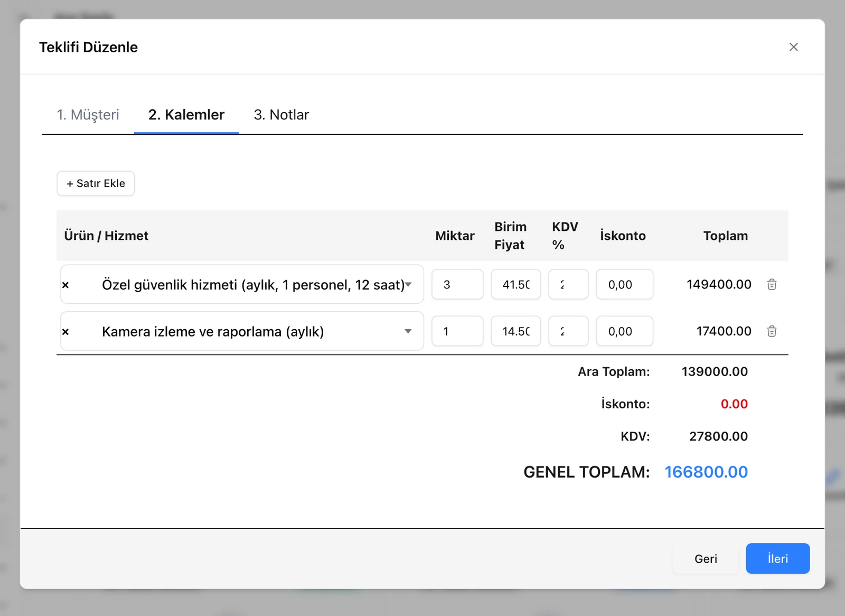Click the red İskonto value 0.00

734,404
